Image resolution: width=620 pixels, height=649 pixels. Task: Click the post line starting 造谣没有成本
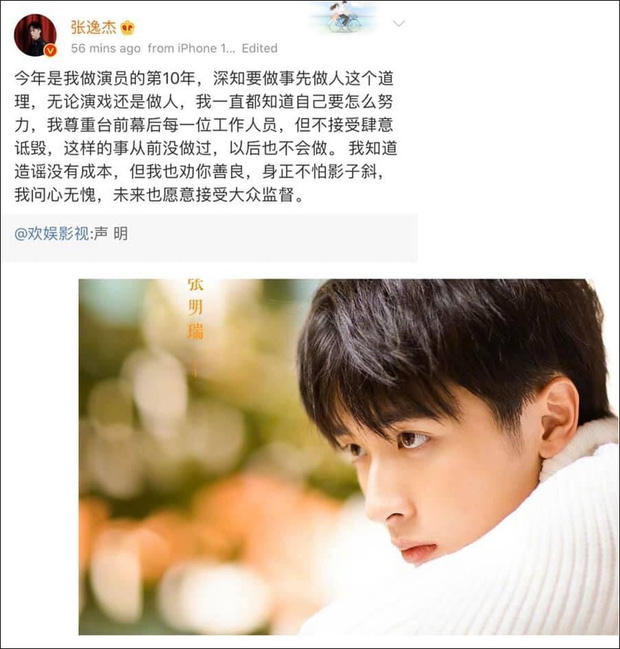click(199, 172)
